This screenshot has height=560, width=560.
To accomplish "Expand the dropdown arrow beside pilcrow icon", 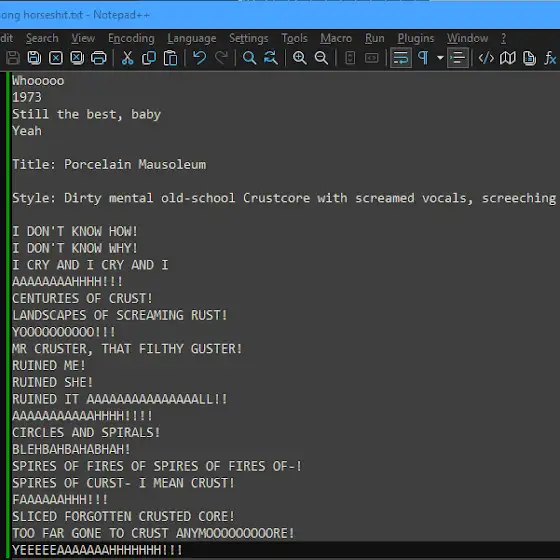I will click(440, 58).
